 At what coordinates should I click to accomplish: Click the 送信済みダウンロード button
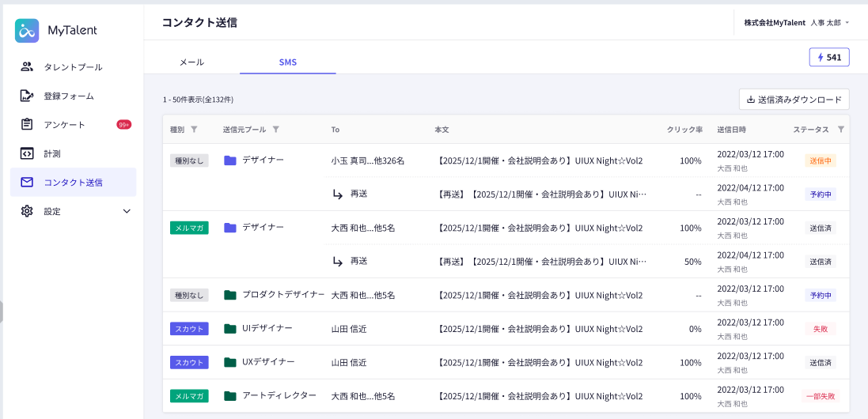(794, 100)
